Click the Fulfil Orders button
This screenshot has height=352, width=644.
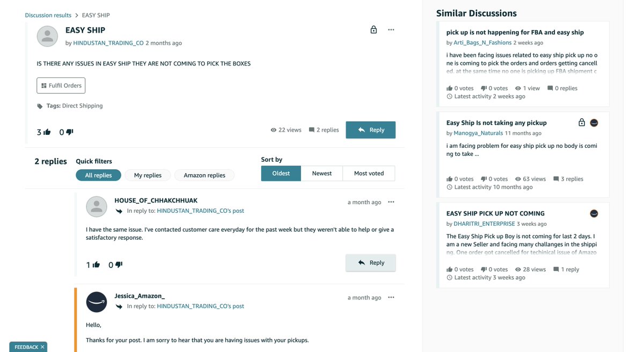[x=61, y=85]
